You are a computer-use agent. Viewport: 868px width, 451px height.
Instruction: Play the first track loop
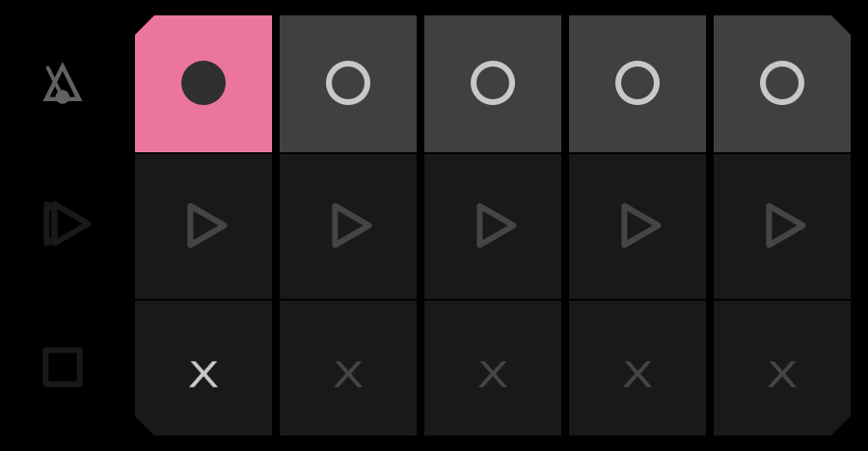[203, 226]
